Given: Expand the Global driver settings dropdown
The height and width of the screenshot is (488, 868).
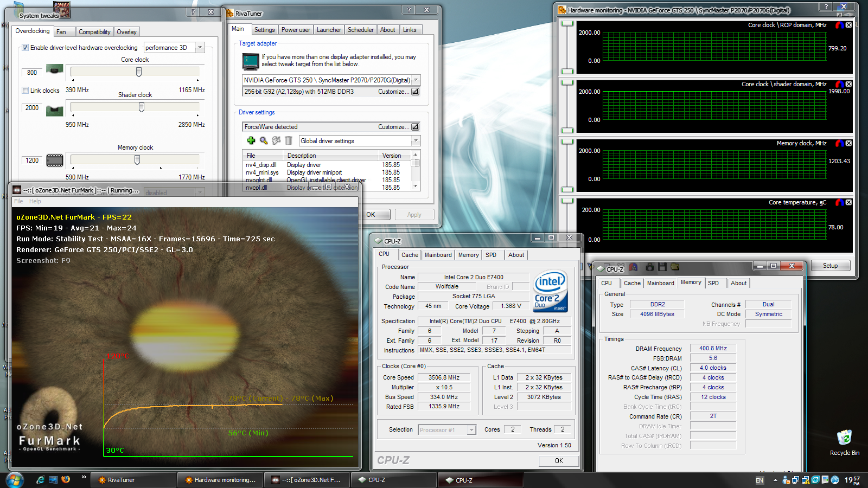Looking at the screenshot, I should point(416,141).
